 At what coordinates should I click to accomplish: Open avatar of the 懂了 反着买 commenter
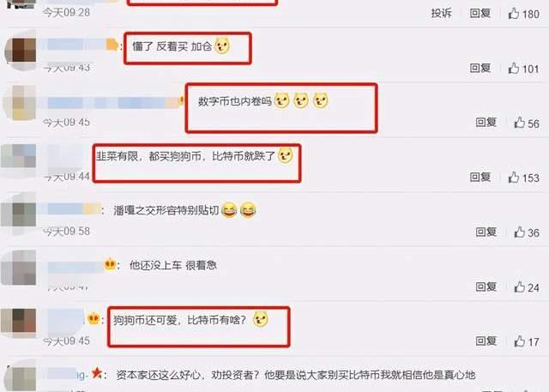pos(21,50)
